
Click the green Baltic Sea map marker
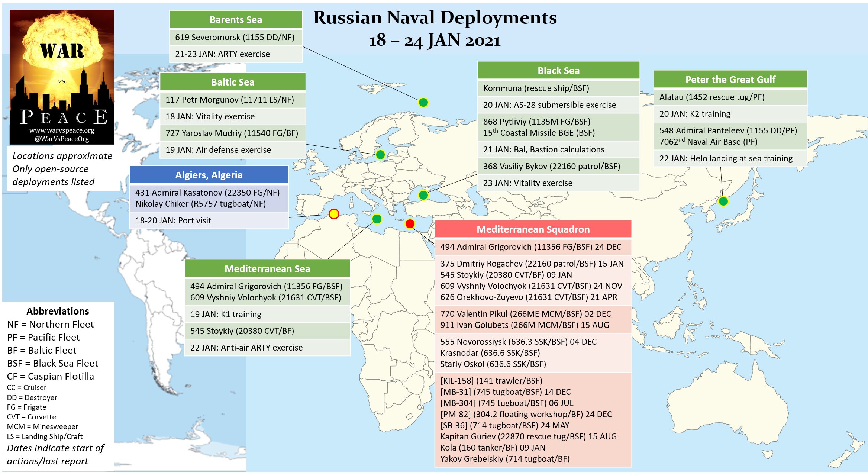[x=380, y=154]
